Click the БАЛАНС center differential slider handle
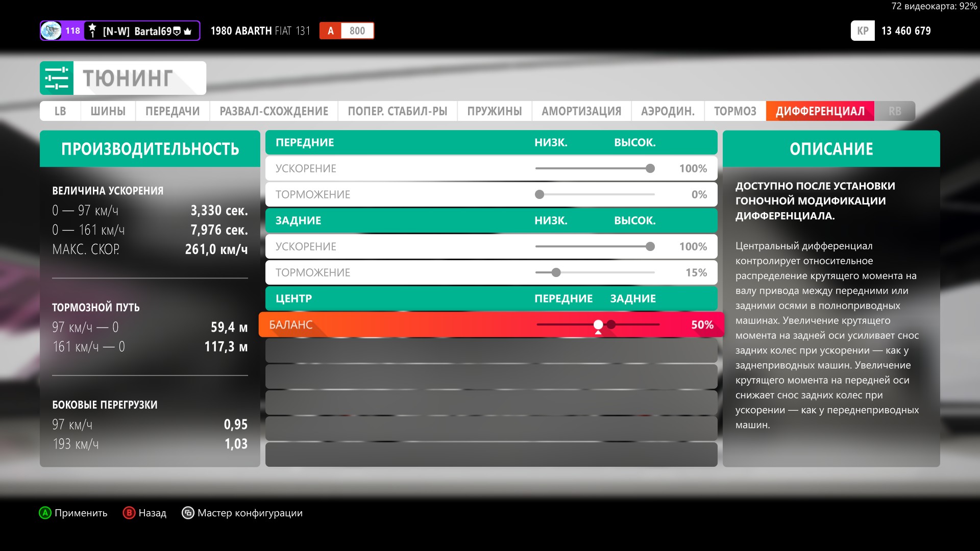The height and width of the screenshot is (551, 980). [x=598, y=324]
